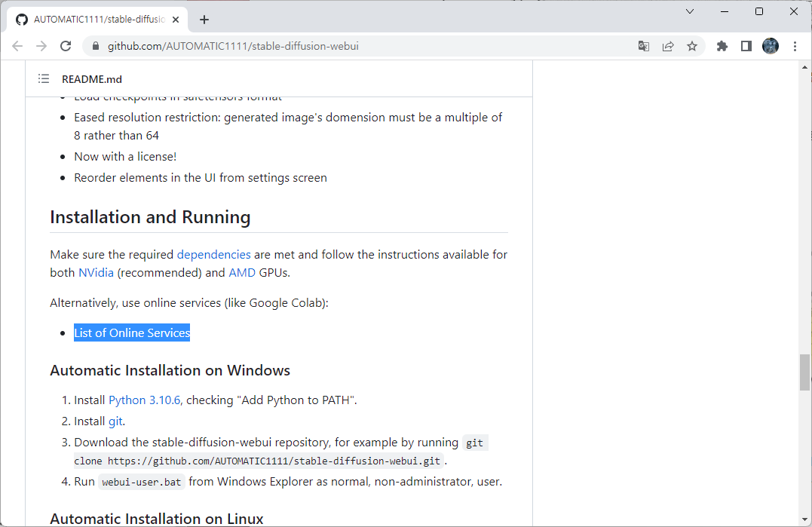Screen dimensions: 812x527
Task: Open the git install link
Action: [x=115, y=421]
